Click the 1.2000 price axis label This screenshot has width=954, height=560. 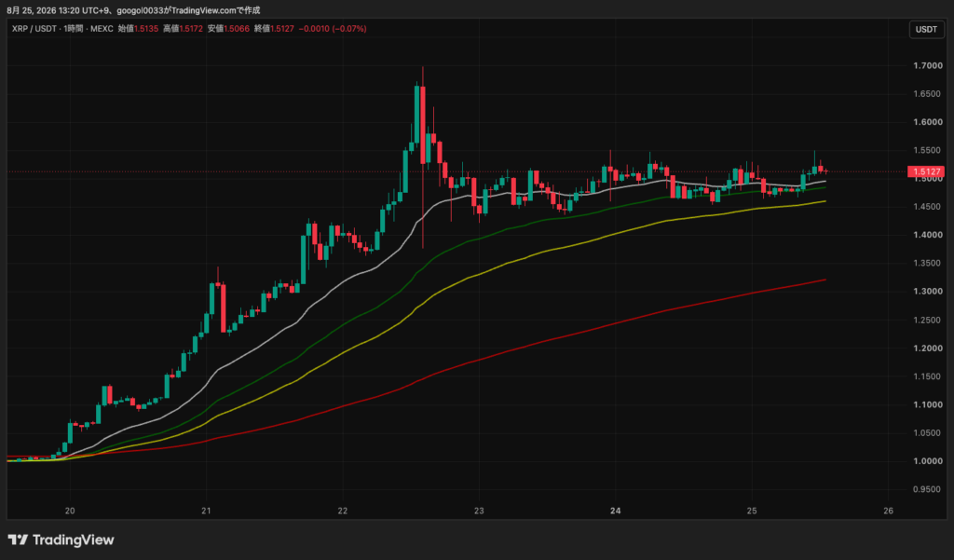(x=928, y=348)
